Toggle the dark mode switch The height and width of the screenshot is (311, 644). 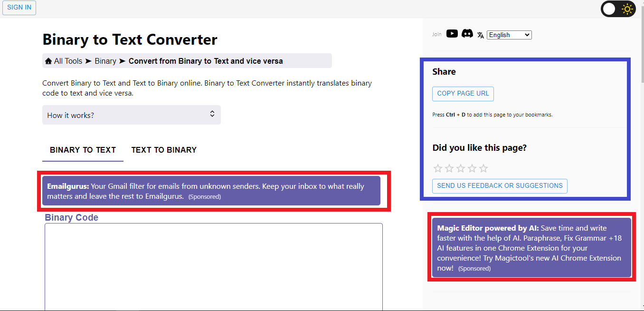click(x=610, y=9)
